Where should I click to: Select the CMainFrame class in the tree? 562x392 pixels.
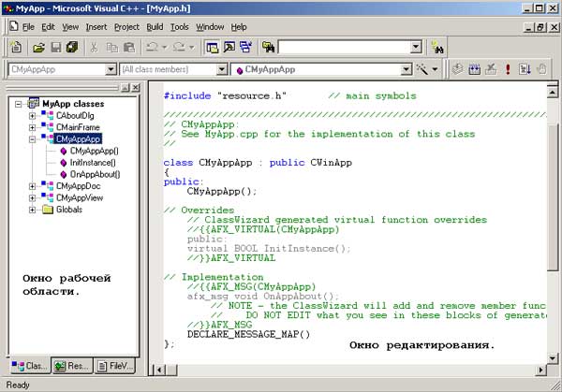click(x=78, y=127)
